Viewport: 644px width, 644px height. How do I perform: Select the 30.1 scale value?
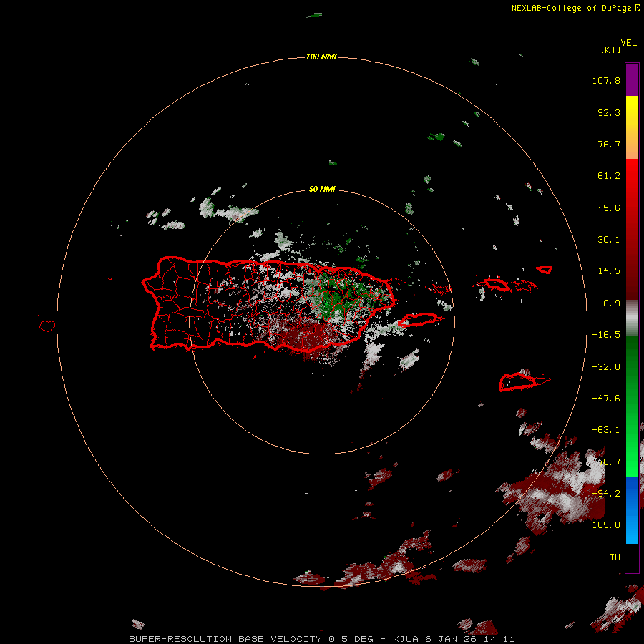pos(609,240)
